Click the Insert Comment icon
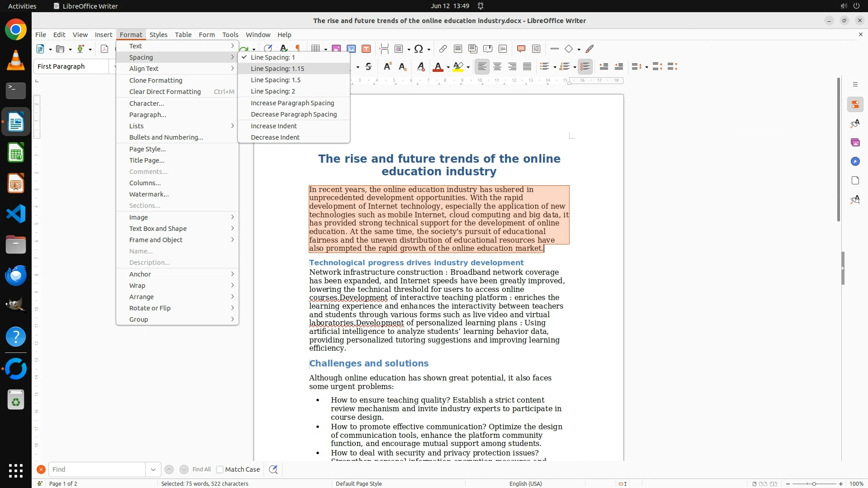The height and width of the screenshot is (488, 868). [521, 49]
